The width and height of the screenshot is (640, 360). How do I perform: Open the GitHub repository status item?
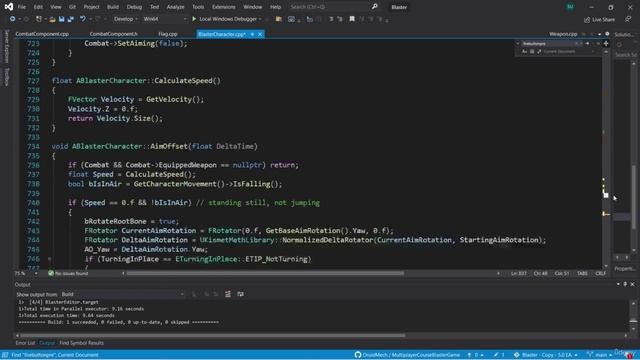coord(407,355)
